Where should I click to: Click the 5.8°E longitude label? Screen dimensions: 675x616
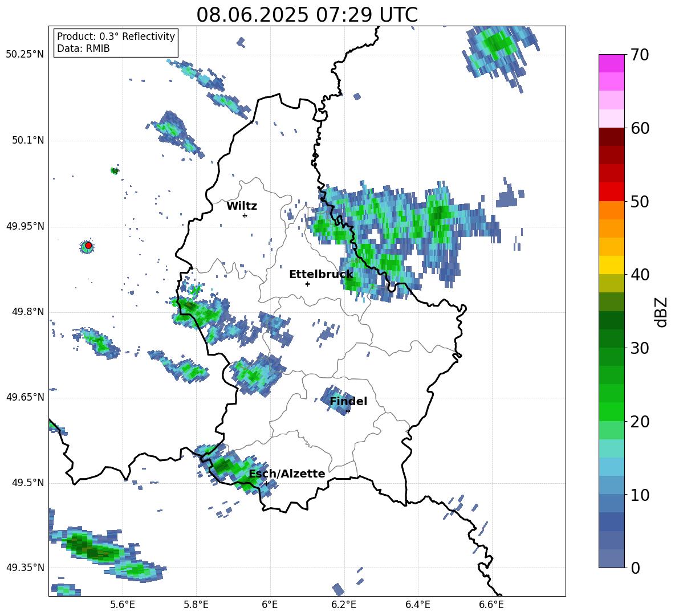point(196,605)
